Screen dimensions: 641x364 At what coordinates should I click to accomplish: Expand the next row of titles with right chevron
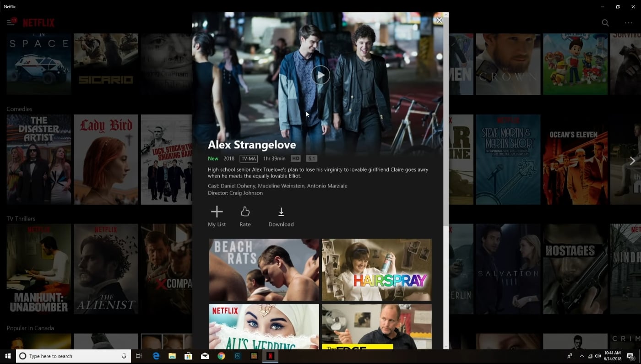633,161
